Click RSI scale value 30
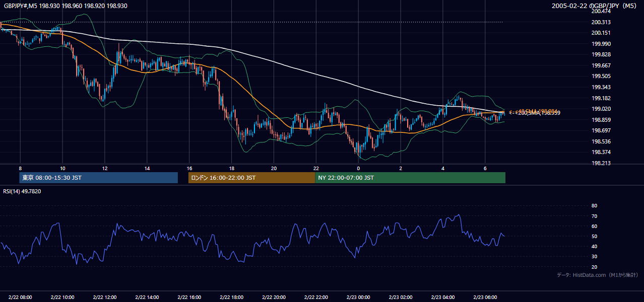 coord(594,256)
